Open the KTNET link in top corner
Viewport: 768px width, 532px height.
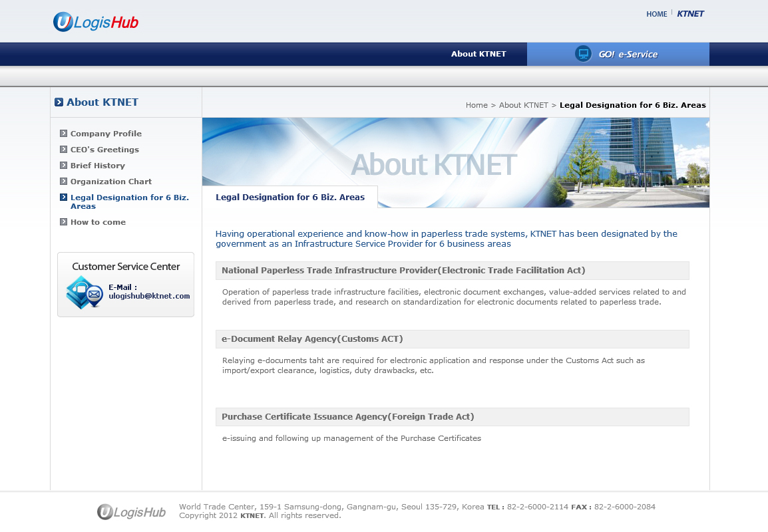[690, 14]
